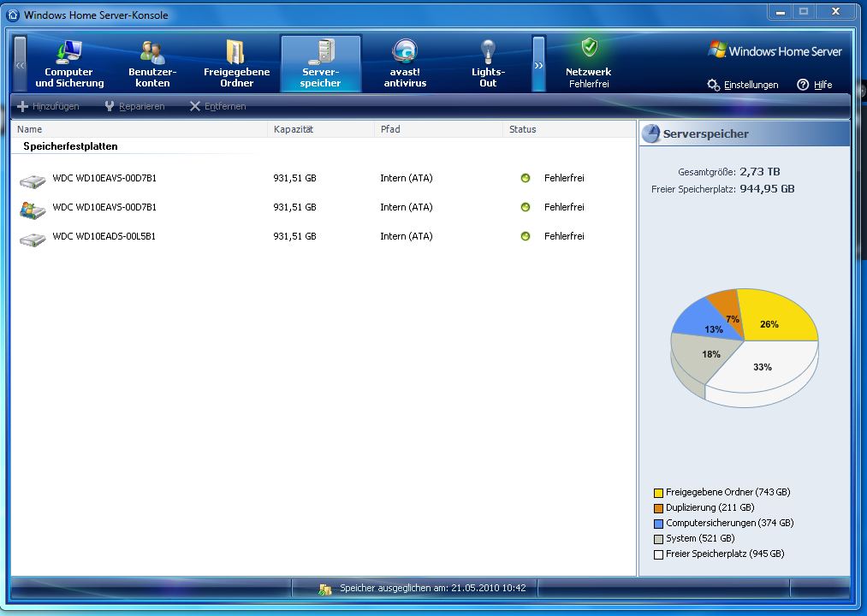Sort by the Pfad column header
This screenshot has width=867, height=616.
coord(438,129)
